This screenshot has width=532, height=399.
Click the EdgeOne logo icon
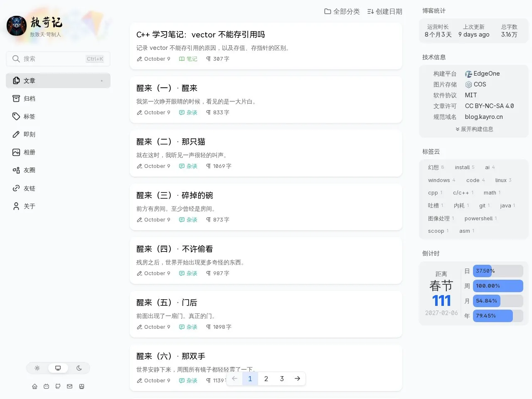pyautogui.click(x=468, y=74)
